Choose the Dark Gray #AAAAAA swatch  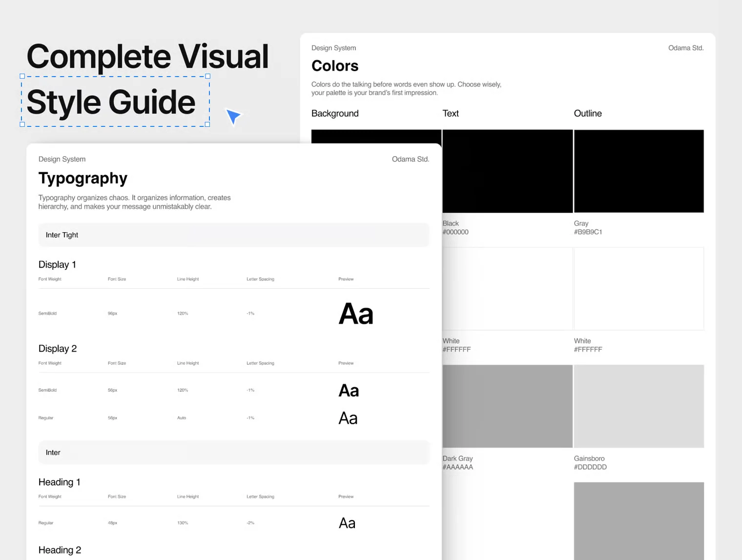[507, 406]
